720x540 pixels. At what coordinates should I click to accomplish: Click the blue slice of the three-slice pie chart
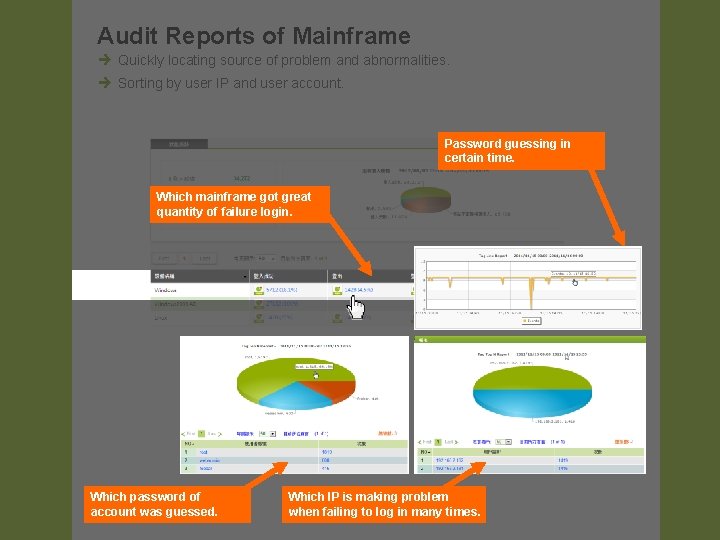(x=294, y=397)
